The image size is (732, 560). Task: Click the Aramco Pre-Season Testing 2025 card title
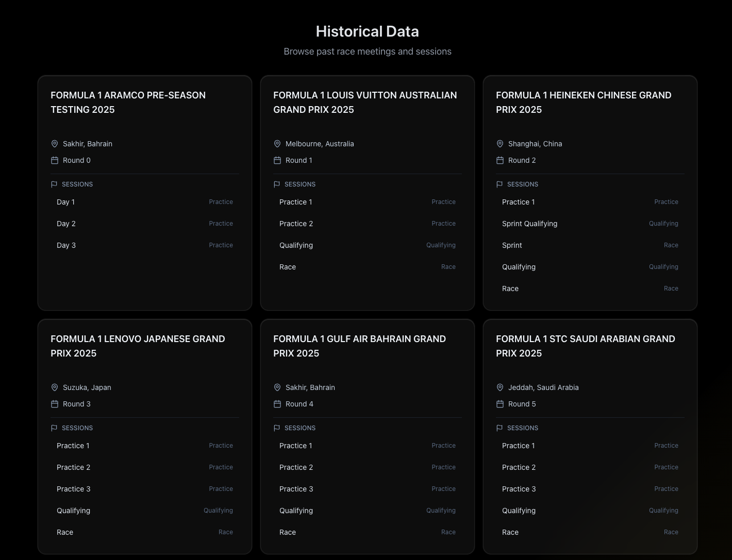click(128, 102)
